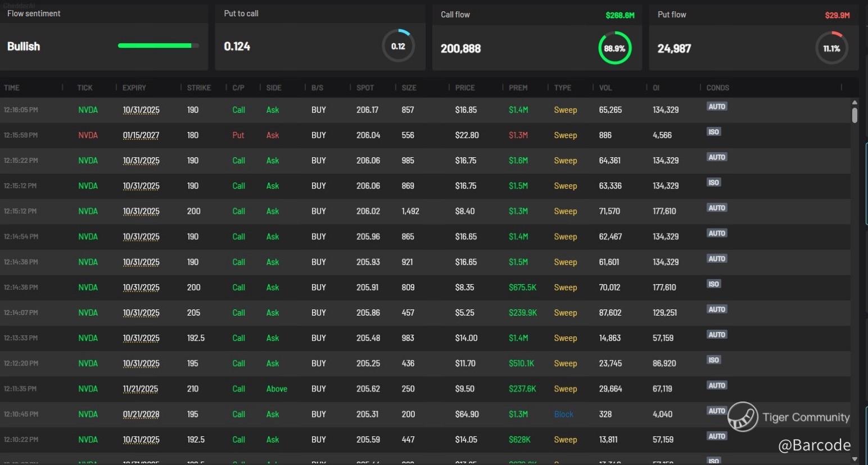Click the VOL column header
The image size is (868, 465).
pyautogui.click(x=605, y=88)
